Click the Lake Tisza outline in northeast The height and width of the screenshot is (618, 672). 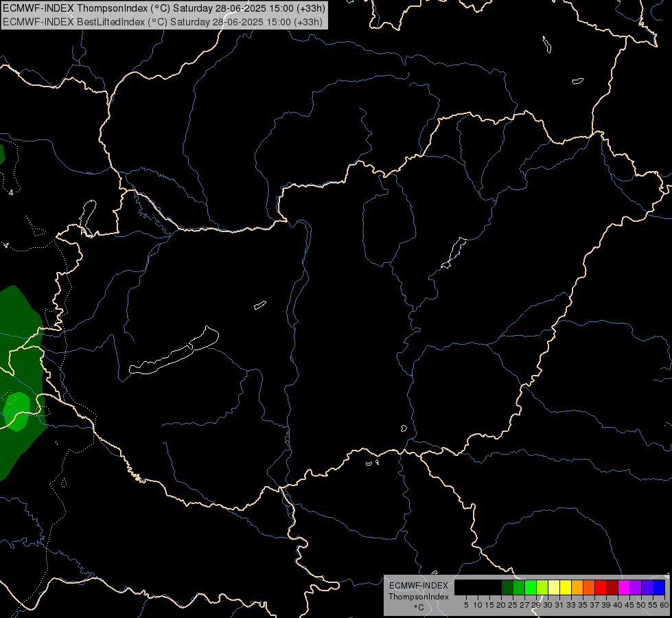coord(454,253)
